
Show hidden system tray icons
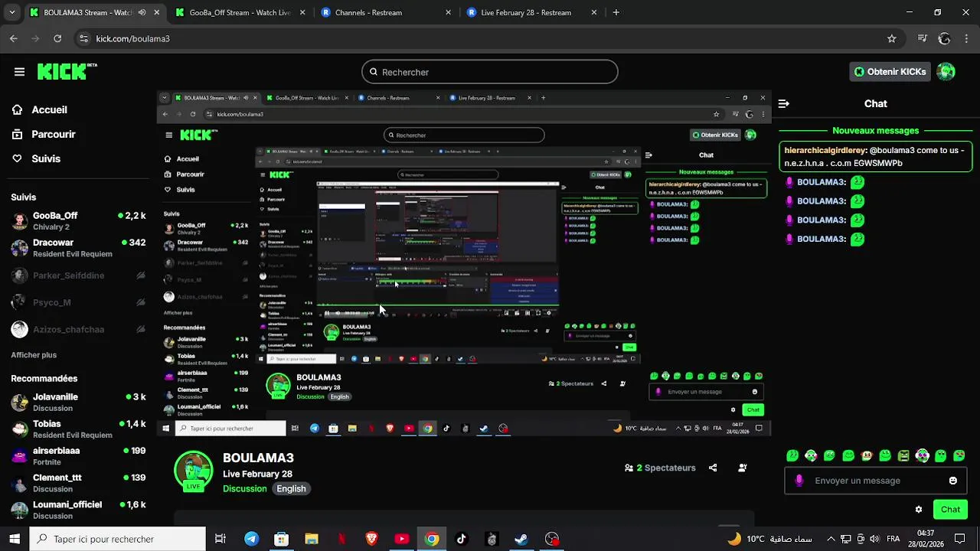click(x=831, y=539)
